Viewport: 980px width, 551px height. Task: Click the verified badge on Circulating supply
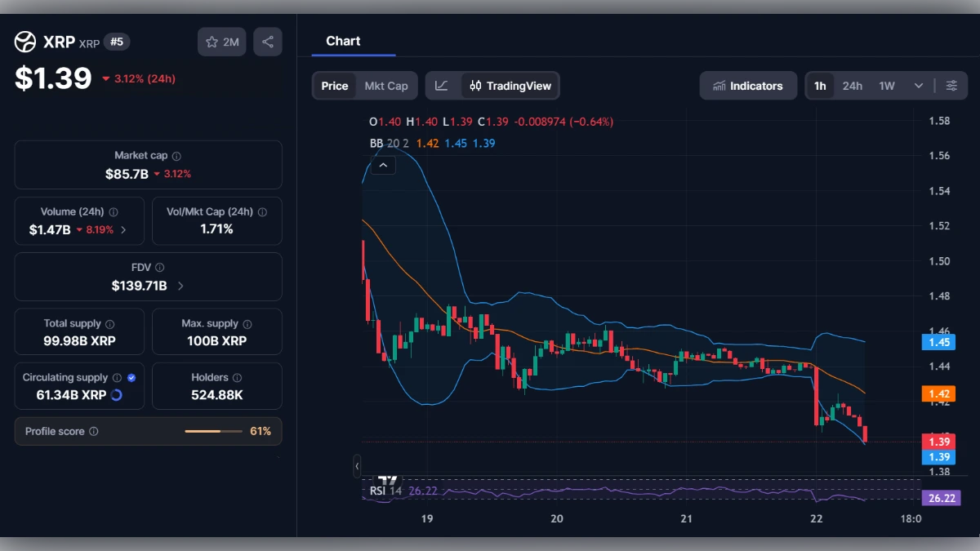click(131, 377)
